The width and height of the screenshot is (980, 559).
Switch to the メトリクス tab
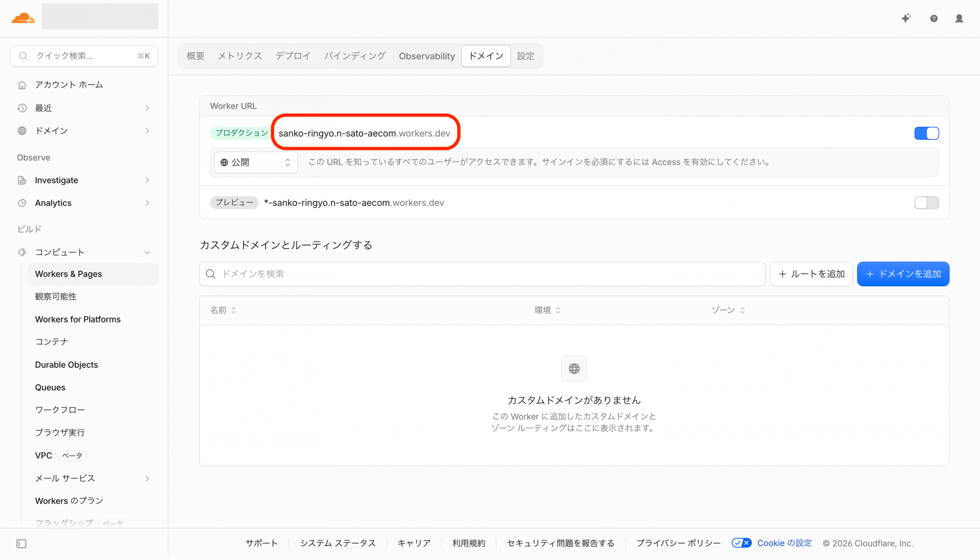tap(240, 56)
